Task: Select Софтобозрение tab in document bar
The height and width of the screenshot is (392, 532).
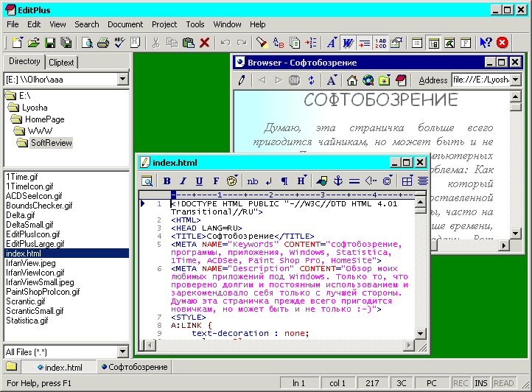Action: pos(135,367)
